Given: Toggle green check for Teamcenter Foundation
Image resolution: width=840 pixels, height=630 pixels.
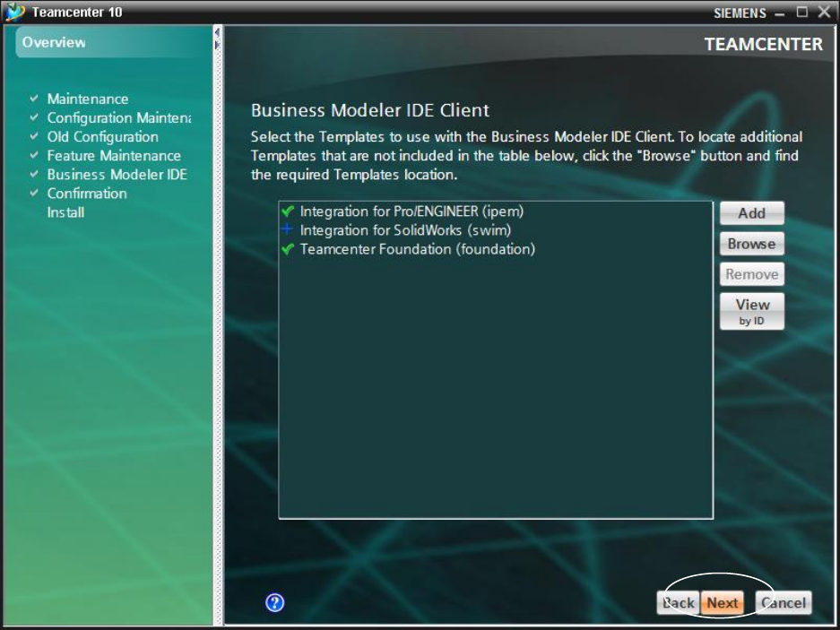Looking at the screenshot, I should (288, 249).
